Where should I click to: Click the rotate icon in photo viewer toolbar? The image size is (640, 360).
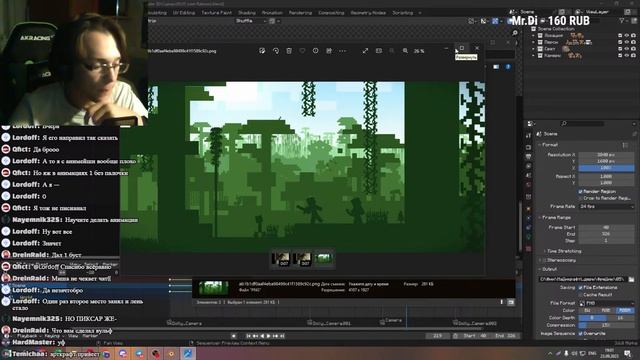(x=276, y=51)
